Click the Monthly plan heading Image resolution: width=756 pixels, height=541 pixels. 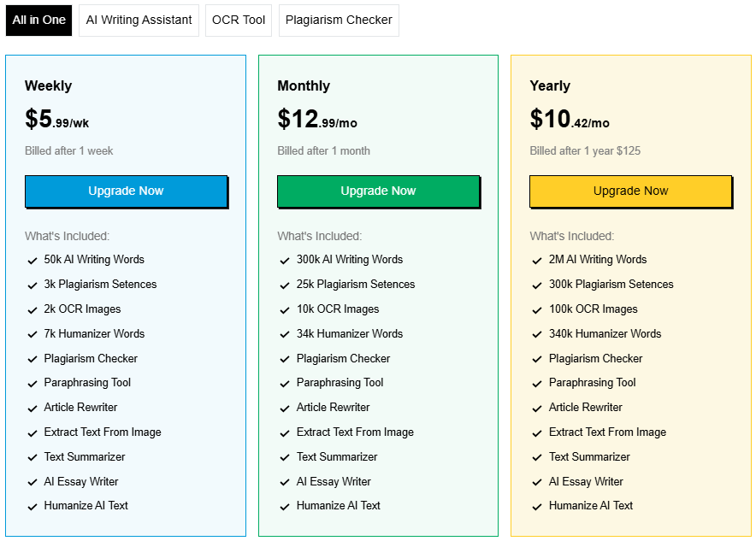point(303,85)
